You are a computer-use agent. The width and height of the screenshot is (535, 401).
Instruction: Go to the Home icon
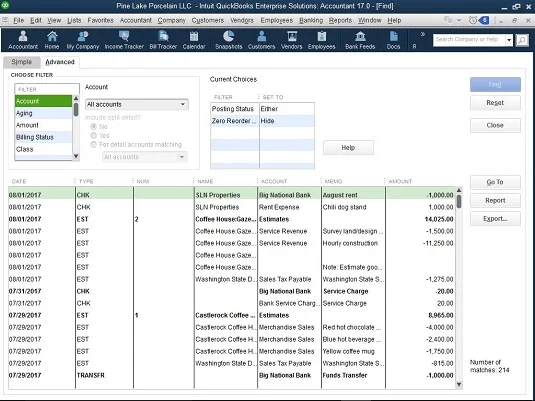click(x=52, y=40)
